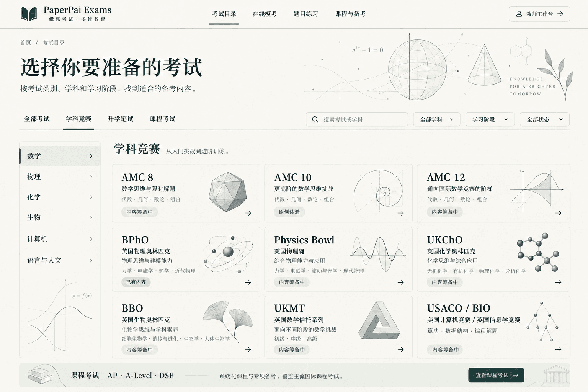Open the AMC 12 card title

click(446, 177)
